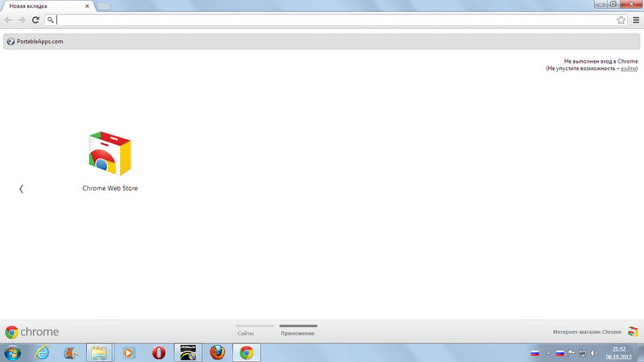Open a new tab with the blank tab button
644x362 pixels.
click(x=104, y=6)
